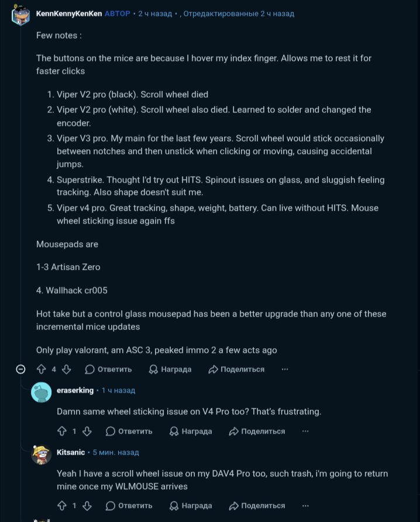The image size is (420, 522).
Task: Downvote Kitsanic's comment
Action: [87, 506]
